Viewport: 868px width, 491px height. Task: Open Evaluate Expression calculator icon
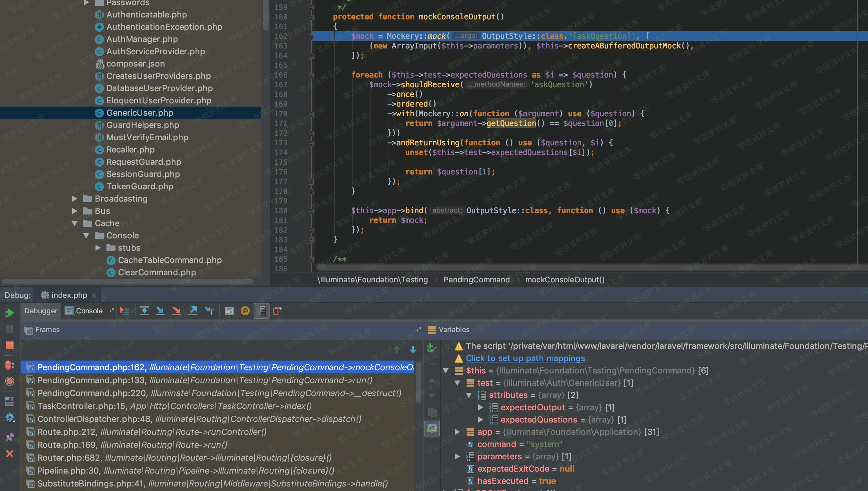229,311
